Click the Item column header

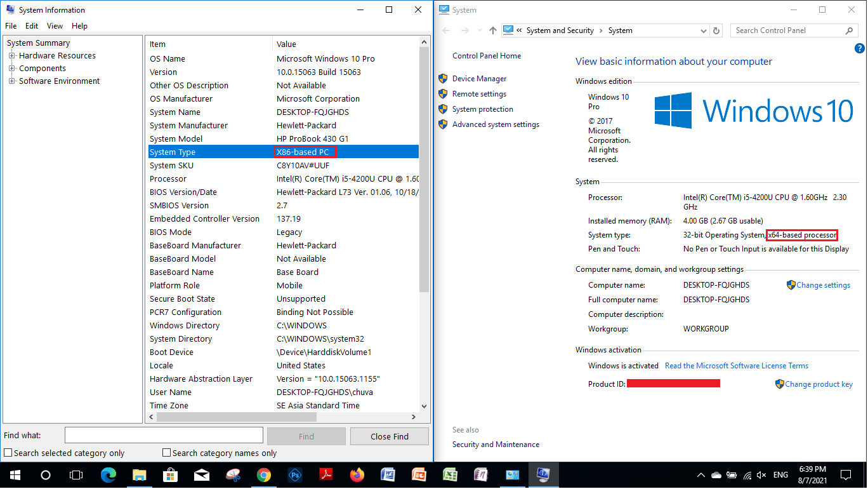[209, 44]
